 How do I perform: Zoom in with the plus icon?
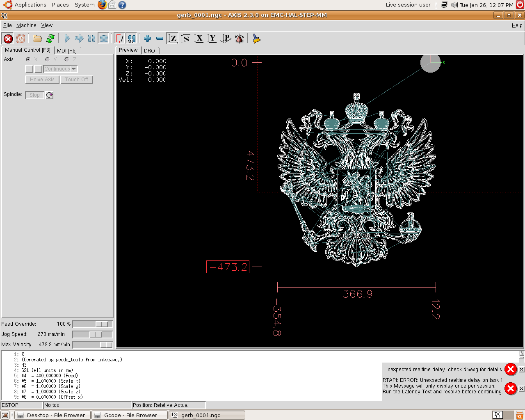pos(147,39)
